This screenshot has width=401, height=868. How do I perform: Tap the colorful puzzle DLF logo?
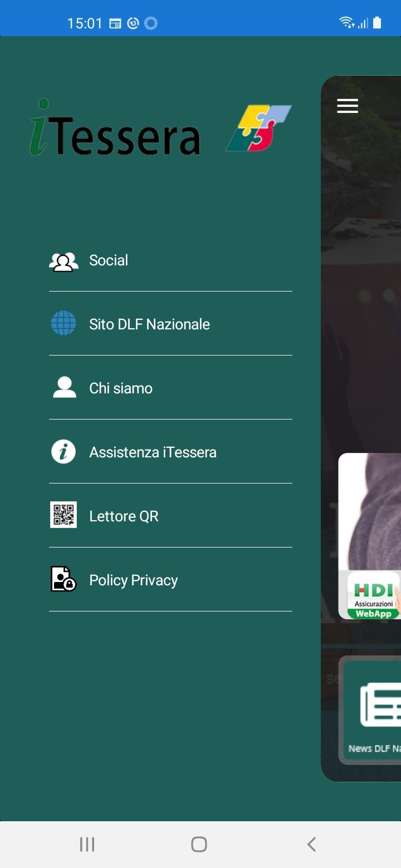(258, 129)
